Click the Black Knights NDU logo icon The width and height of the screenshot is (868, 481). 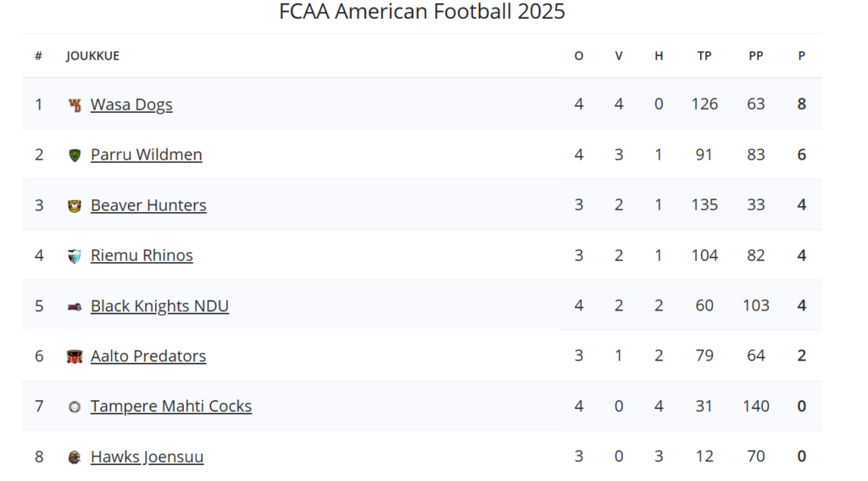tap(75, 306)
